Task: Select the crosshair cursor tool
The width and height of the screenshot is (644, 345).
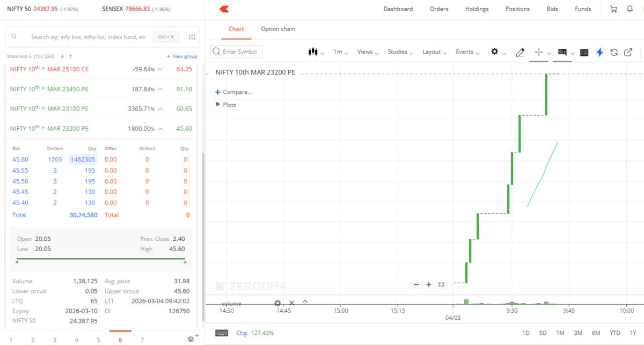Action: [539, 52]
